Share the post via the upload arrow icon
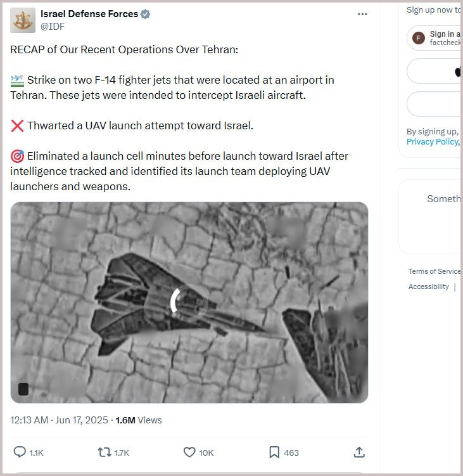 click(x=359, y=452)
